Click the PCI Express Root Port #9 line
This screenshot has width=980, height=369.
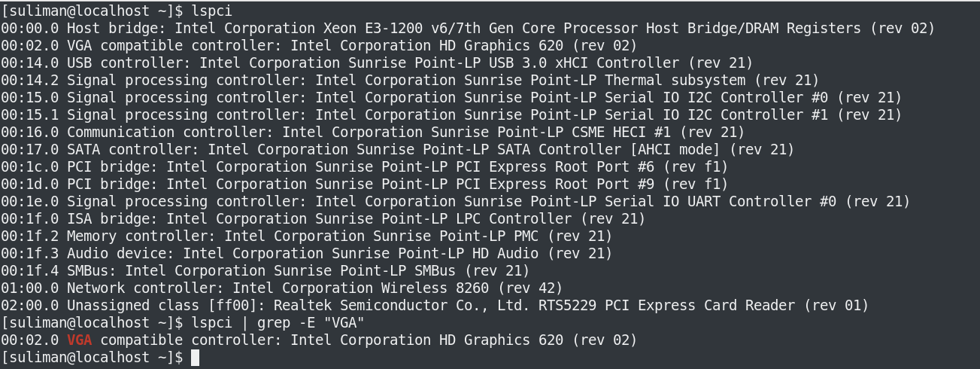(x=364, y=184)
